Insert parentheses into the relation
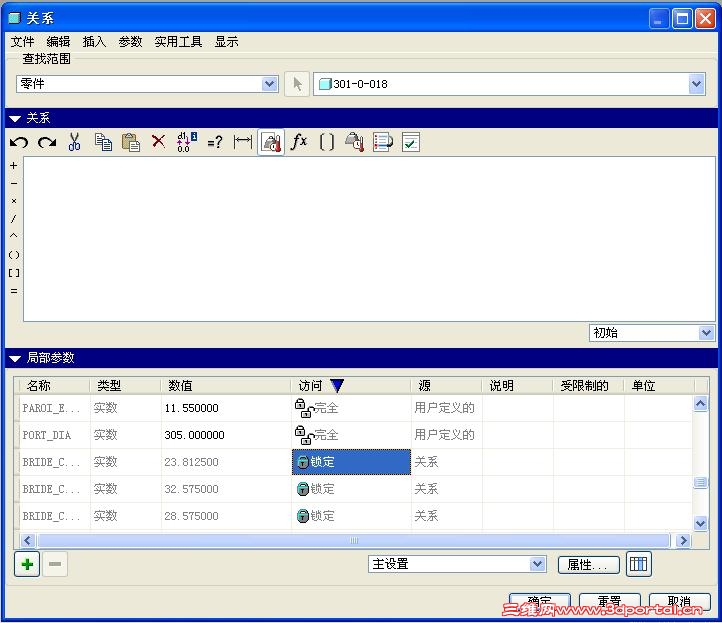 click(14, 255)
